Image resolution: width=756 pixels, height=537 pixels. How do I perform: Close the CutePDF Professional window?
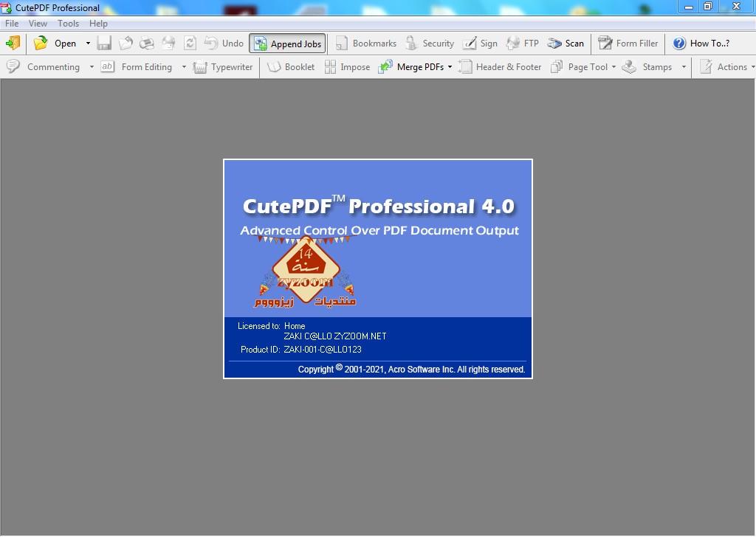pos(736,7)
